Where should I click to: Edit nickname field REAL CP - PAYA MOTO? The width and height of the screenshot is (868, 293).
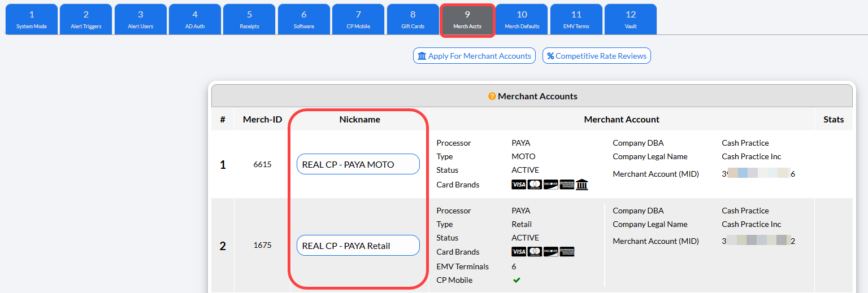358,164
